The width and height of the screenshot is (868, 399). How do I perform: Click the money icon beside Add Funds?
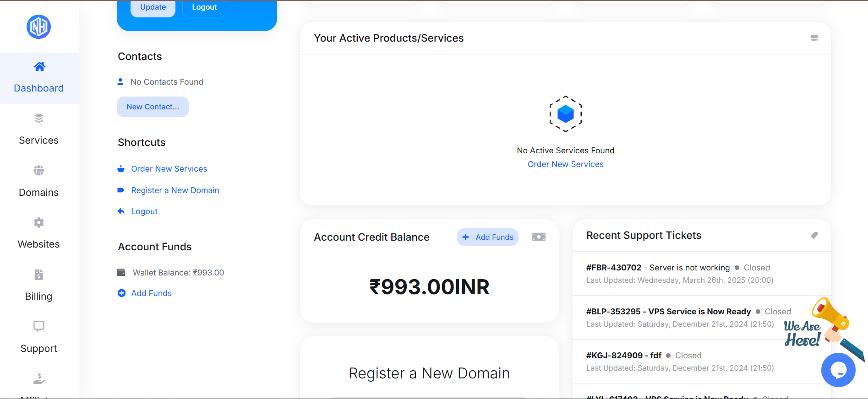(x=539, y=237)
